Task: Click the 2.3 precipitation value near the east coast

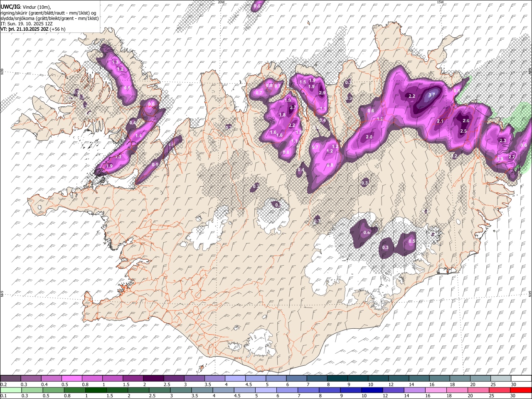Action: pyautogui.click(x=503, y=141)
